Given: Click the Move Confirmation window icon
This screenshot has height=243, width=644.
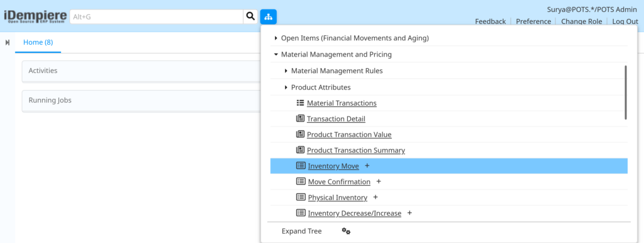Looking at the screenshot, I should coord(301,181).
